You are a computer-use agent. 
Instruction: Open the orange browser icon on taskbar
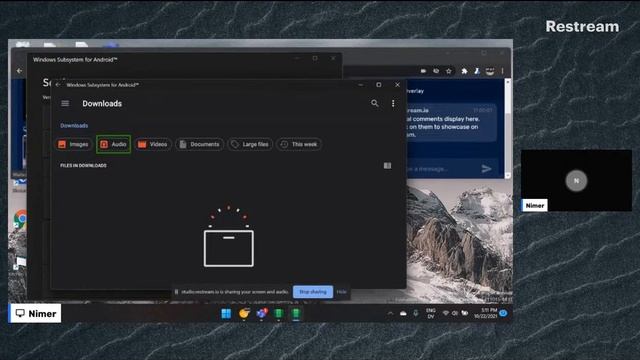coord(244,313)
